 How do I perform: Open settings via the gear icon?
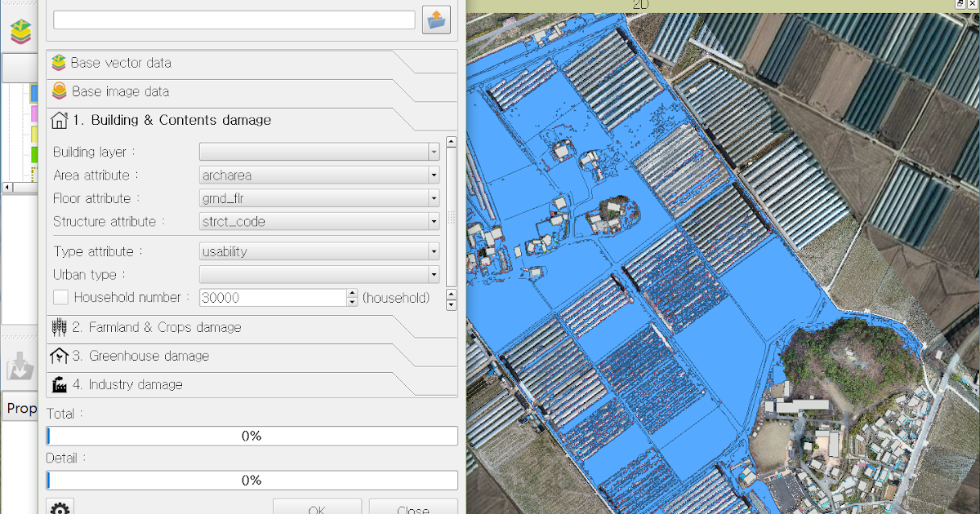pos(60,507)
